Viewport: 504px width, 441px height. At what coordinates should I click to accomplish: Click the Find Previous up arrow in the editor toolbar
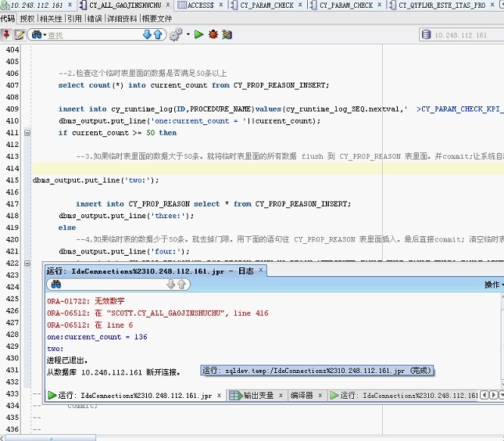coord(158,34)
